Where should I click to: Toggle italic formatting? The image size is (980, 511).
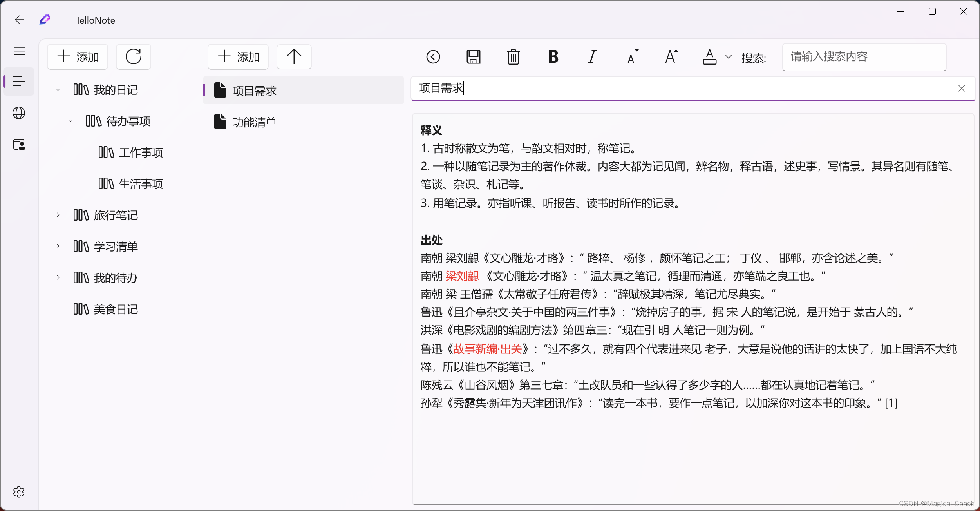click(592, 57)
